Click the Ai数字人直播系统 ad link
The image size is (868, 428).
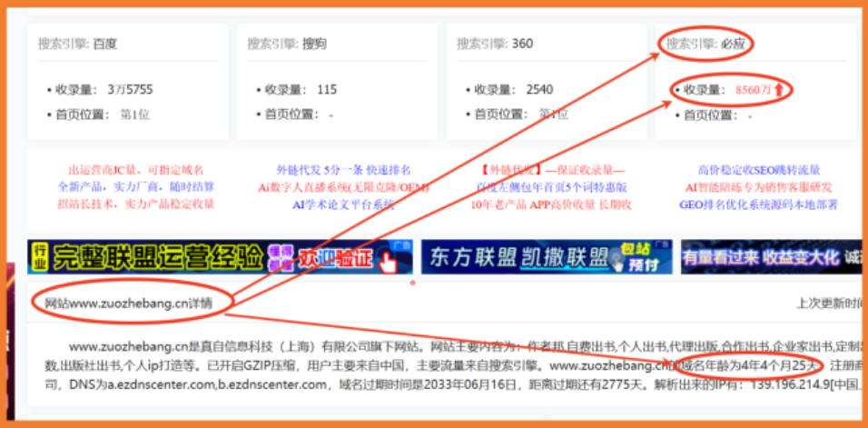click(x=343, y=187)
